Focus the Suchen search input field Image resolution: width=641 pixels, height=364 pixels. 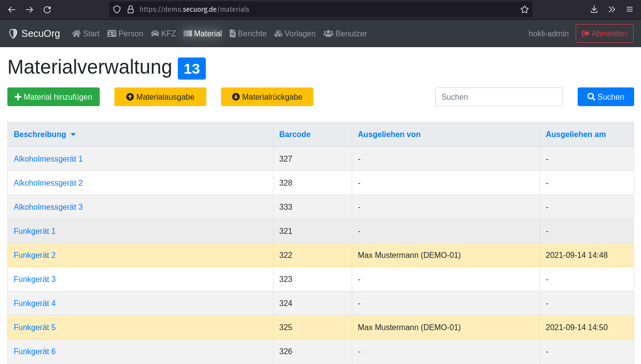point(499,97)
